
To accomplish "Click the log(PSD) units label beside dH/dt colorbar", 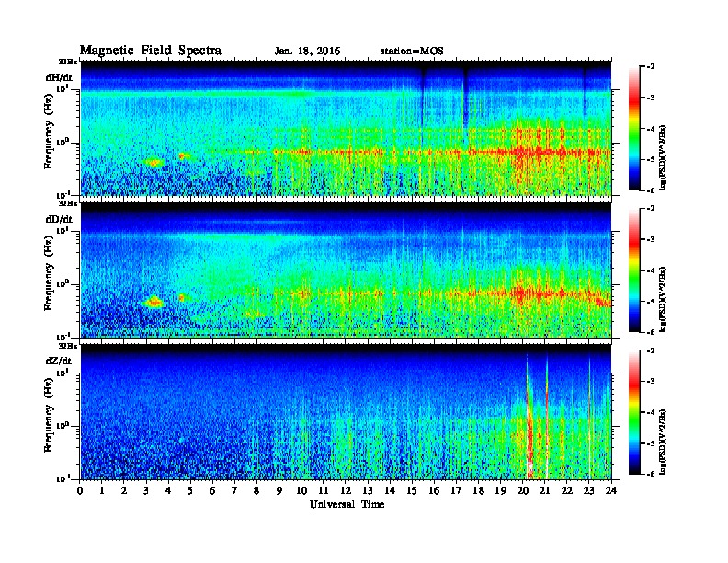I will point(663,157).
